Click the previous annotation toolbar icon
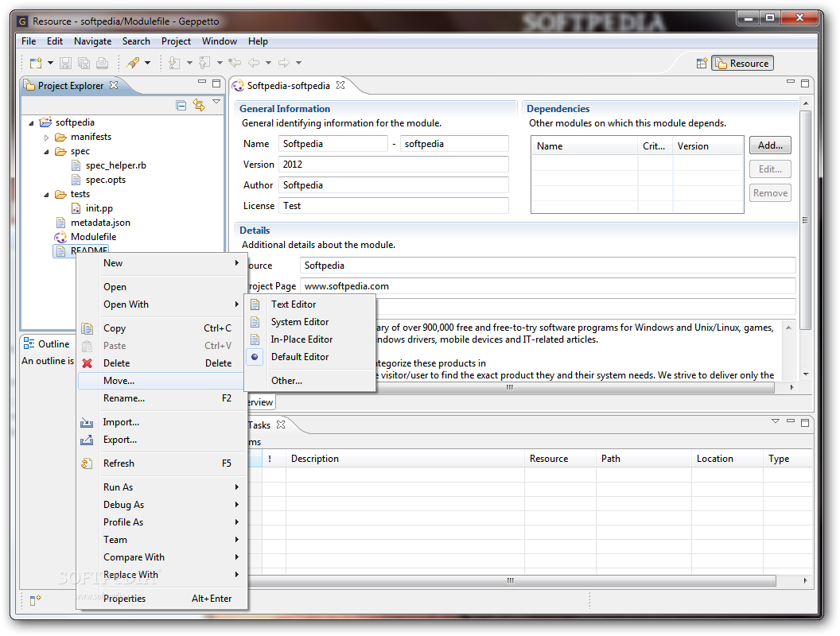The image size is (840, 636). 204,63
